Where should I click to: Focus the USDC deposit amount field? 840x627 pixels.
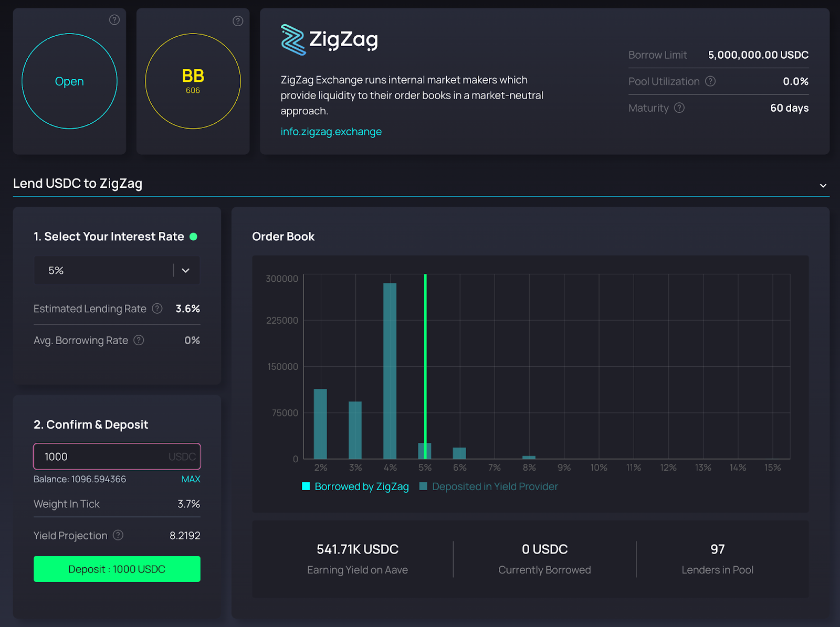[x=117, y=456]
